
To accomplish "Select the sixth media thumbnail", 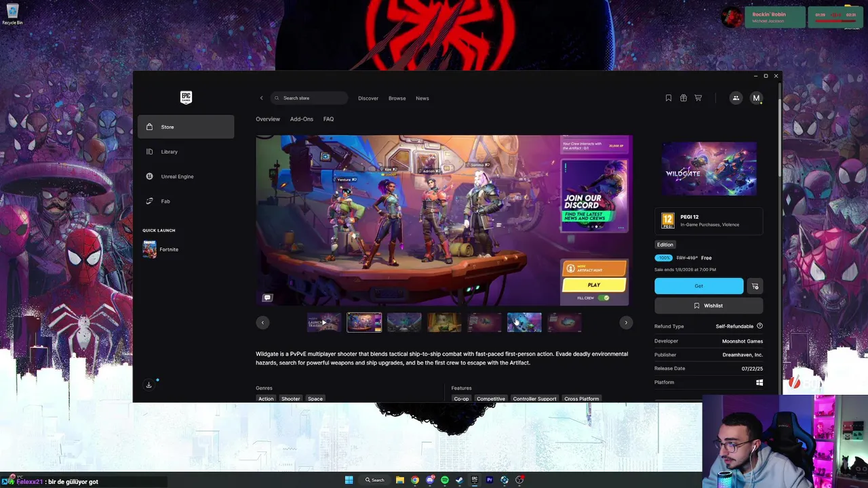I will coord(524,323).
